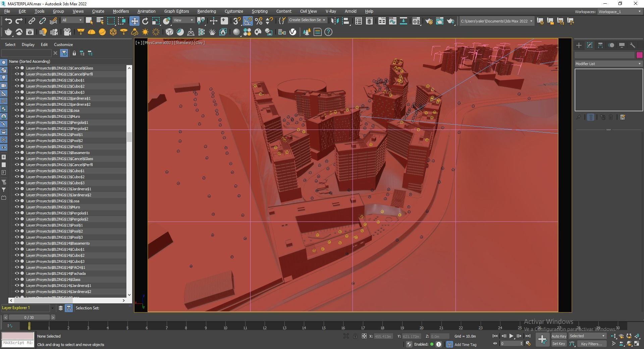Click the V-Ray physical camera icon
Screen dimensions: 644x349
click(x=67, y=32)
